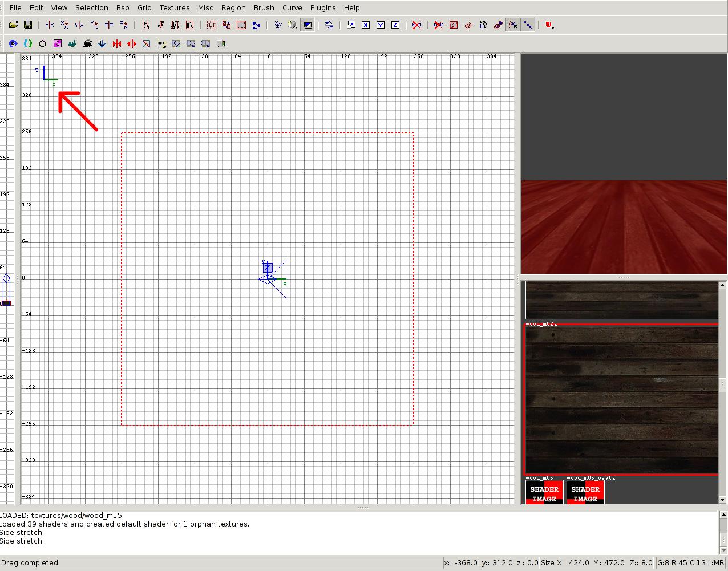
Task: Select the wood_m05 shader image thumbnail
Action: click(x=544, y=492)
